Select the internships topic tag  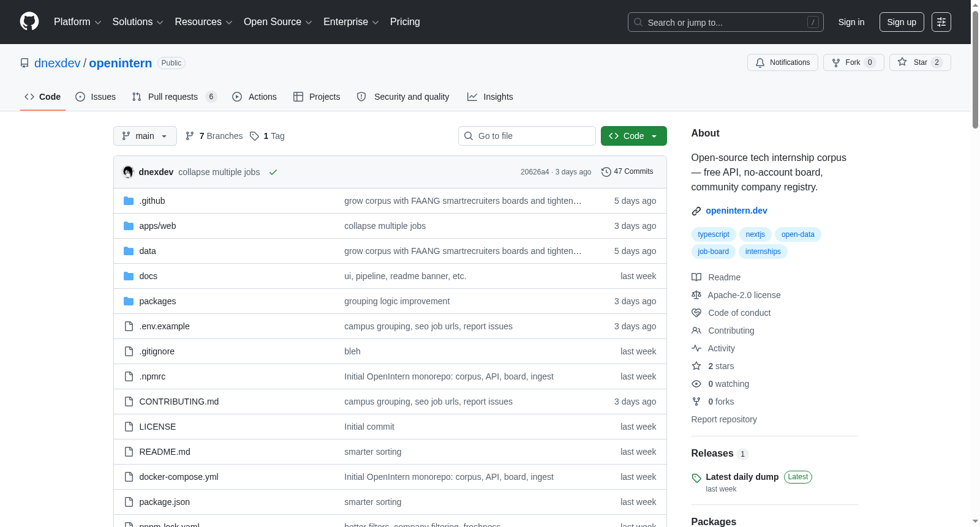pos(763,252)
